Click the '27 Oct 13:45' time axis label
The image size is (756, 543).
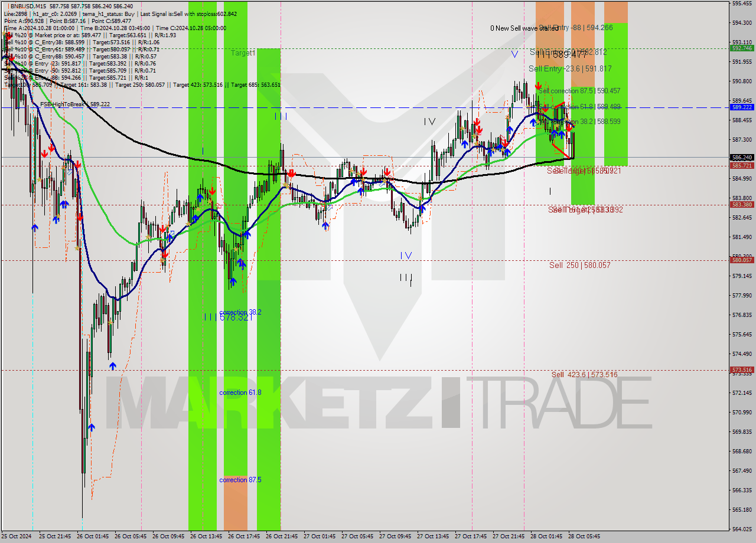click(433, 537)
